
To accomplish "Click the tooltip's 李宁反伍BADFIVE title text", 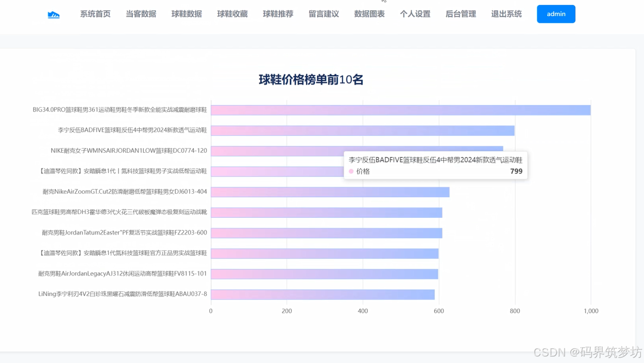I will pyautogui.click(x=436, y=160).
